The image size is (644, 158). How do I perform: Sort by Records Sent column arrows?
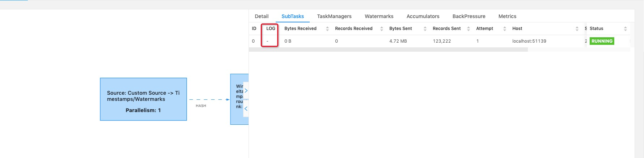click(469, 29)
